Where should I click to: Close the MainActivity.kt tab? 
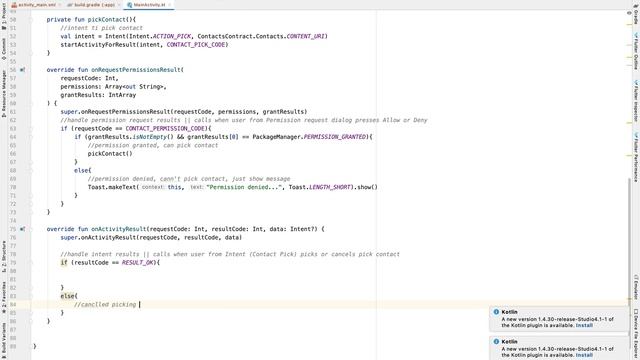169,5
